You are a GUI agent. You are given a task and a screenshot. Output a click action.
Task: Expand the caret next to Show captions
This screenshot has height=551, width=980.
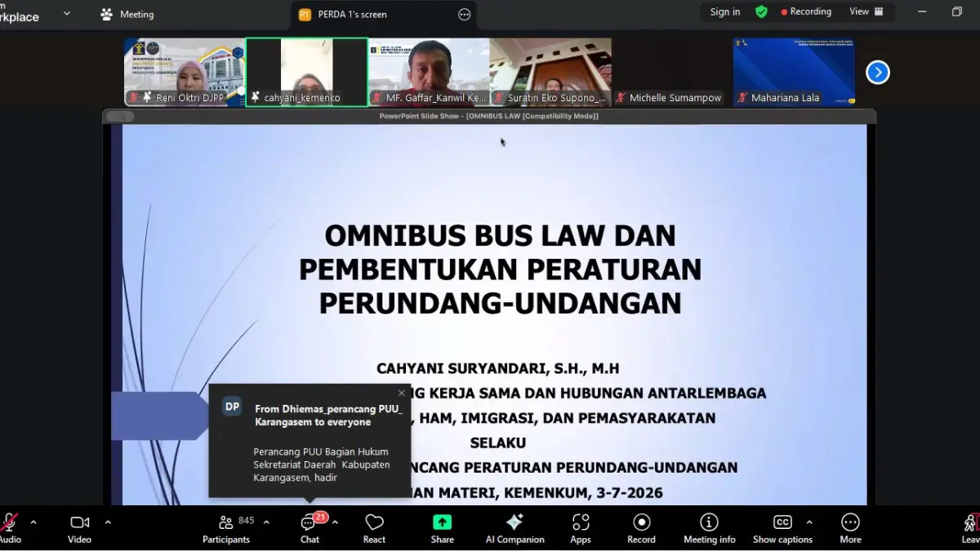click(809, 522)
